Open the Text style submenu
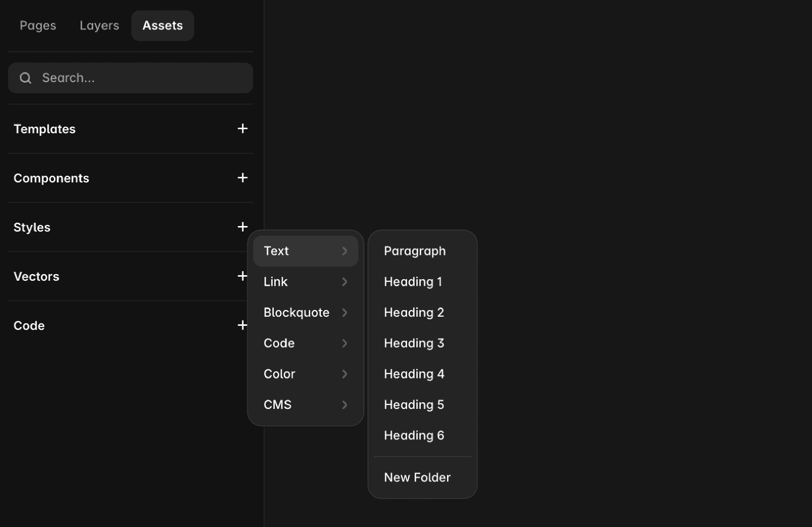The width and height of the screenshot is (812, 527). click(306, 251)
